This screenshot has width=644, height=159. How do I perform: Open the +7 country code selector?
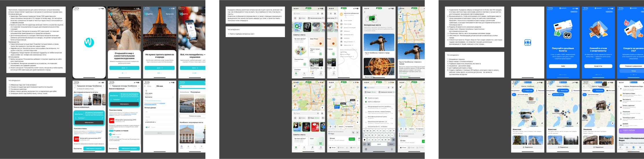[147, 127]
